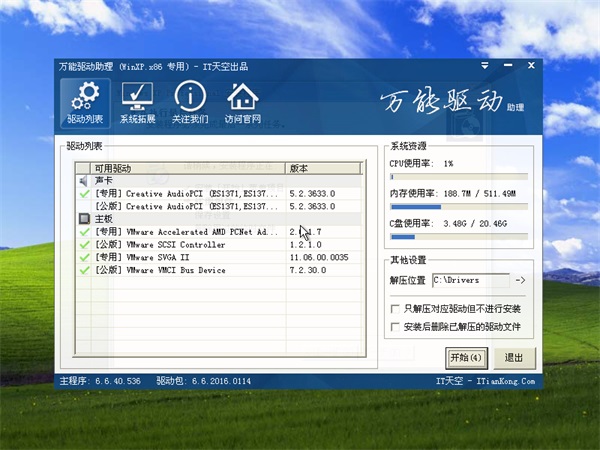Enable 安装后删除已解压的驱动文件 checkbox
The height and width of the screenshot is (450, 600).
tap(396, 326)
